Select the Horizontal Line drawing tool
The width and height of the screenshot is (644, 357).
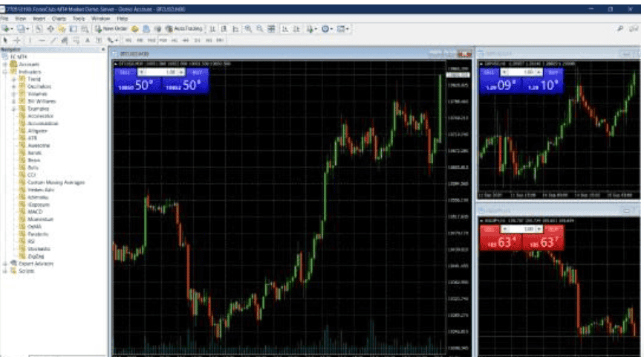pos(42,40)
